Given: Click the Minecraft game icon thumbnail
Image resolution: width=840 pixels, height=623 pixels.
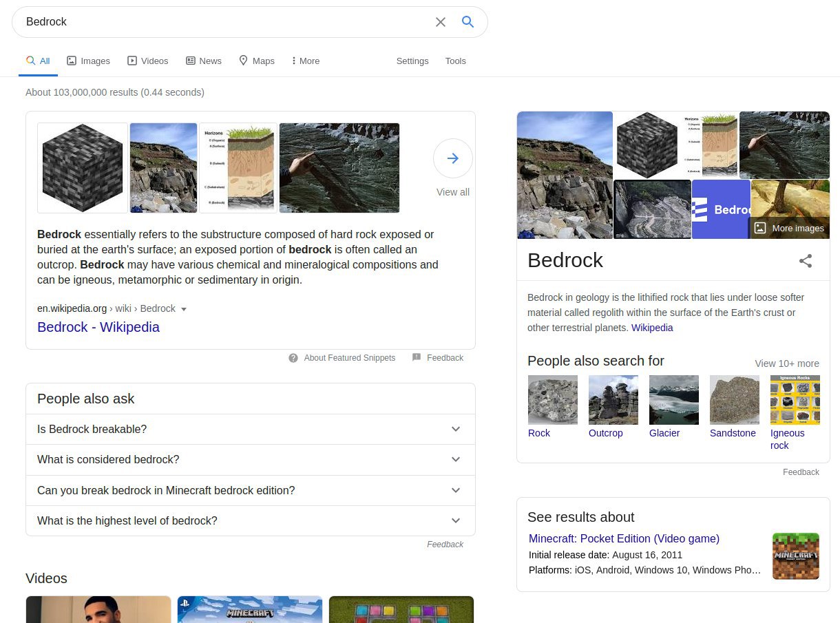Looking at the screenshot, I should coord(795,556).
